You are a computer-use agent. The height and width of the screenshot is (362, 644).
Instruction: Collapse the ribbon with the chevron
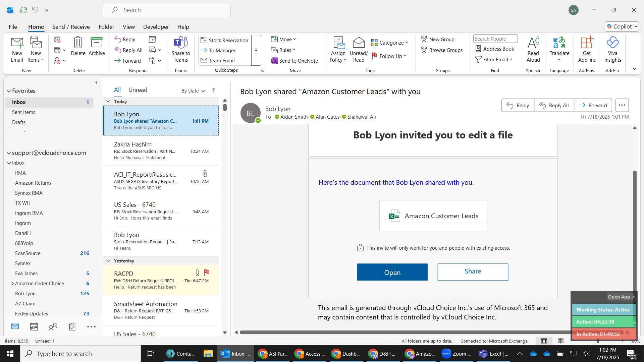pyautogui.click(x=635, y=69)
